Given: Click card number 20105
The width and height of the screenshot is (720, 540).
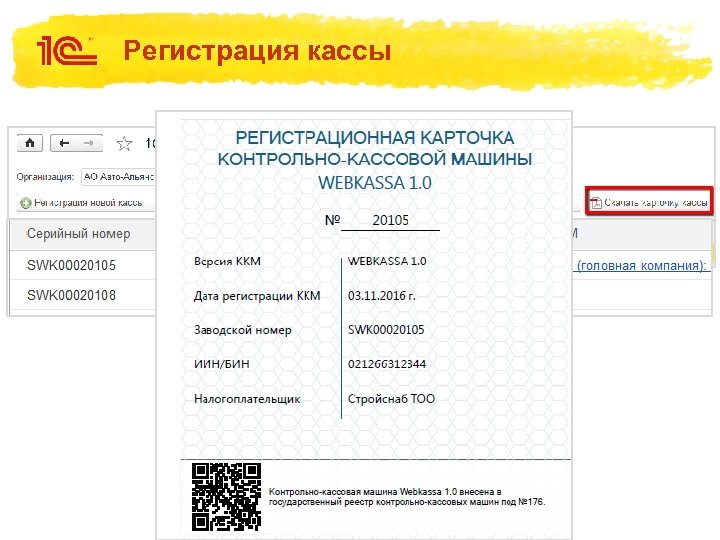Looking at the screenshot, I should point(390,220).
